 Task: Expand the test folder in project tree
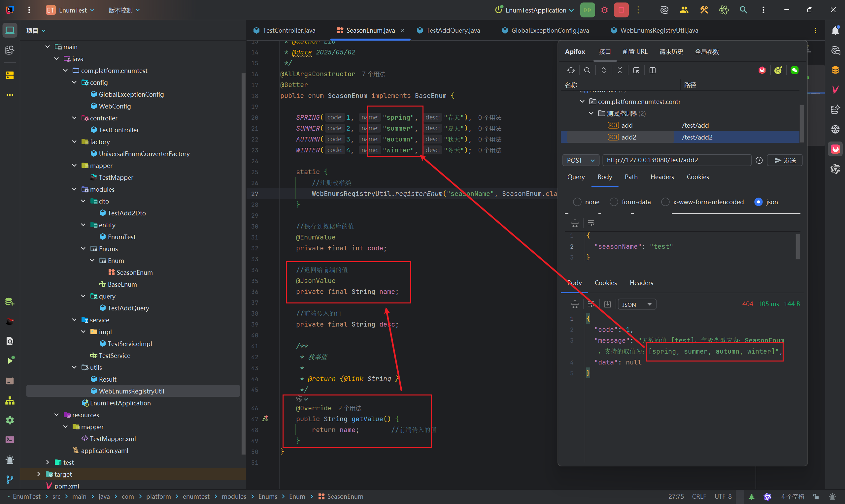[48, 462]
